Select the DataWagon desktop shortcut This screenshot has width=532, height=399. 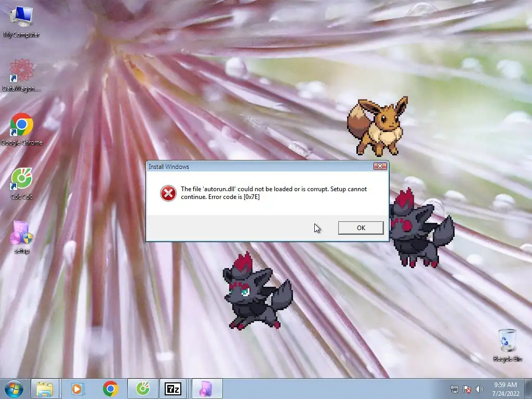[21, 75]
